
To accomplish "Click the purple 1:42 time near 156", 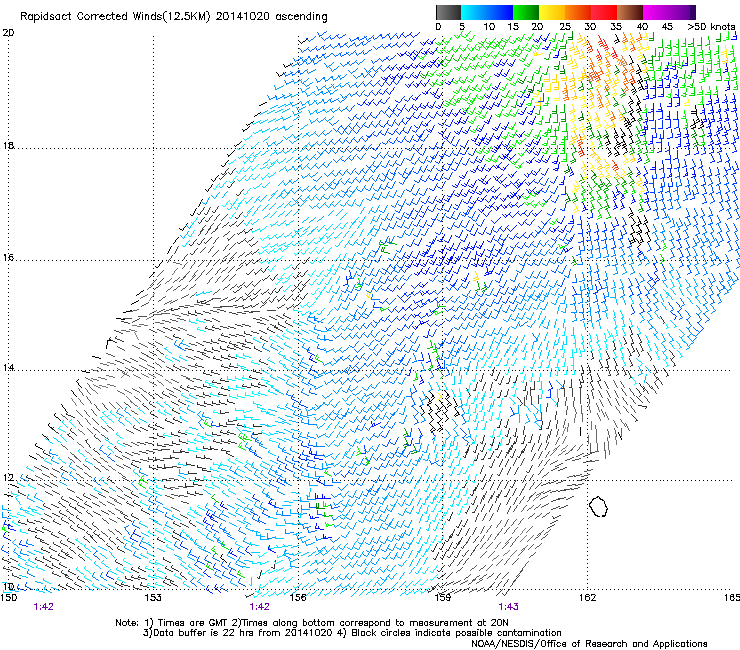I will 260,607.
